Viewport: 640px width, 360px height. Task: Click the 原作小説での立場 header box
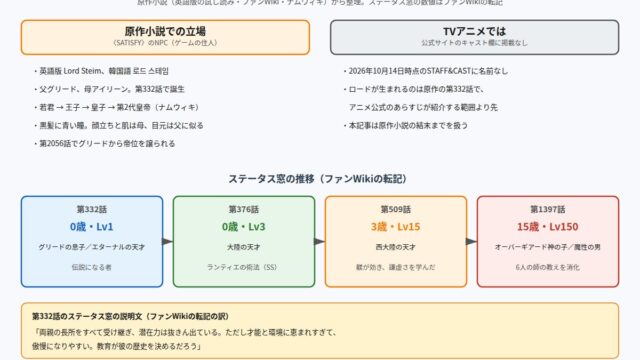coord(165,37)
